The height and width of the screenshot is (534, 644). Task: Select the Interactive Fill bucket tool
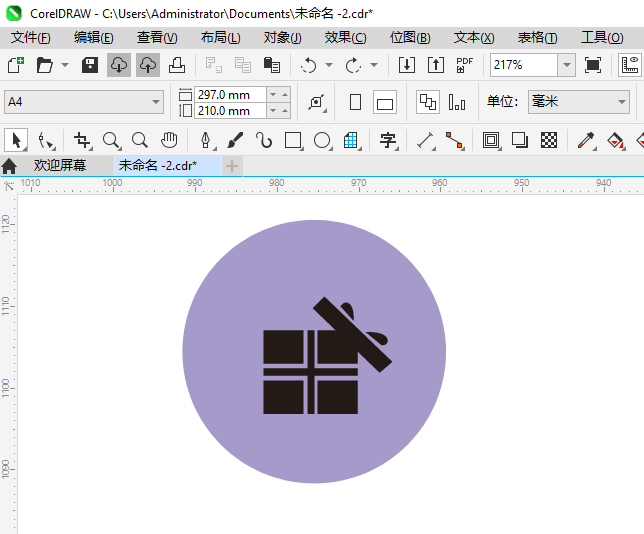pos(615,140)
